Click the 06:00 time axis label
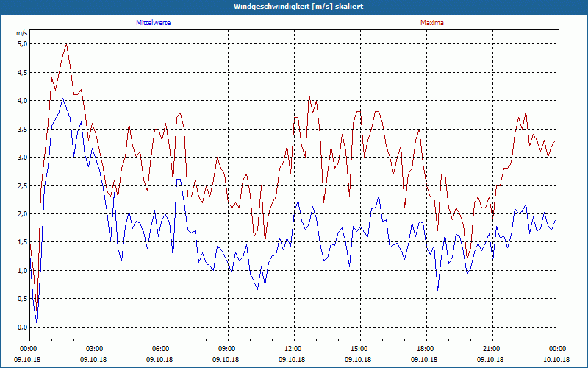588x368 pixels. 162,349
